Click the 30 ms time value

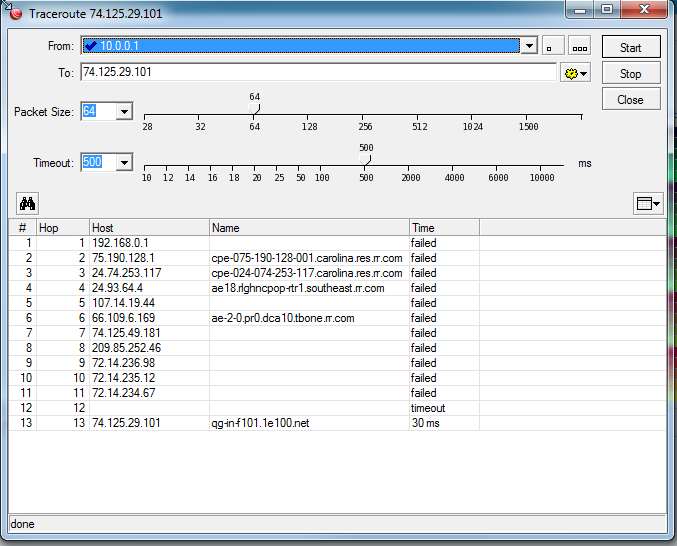(x=425, y=423)
